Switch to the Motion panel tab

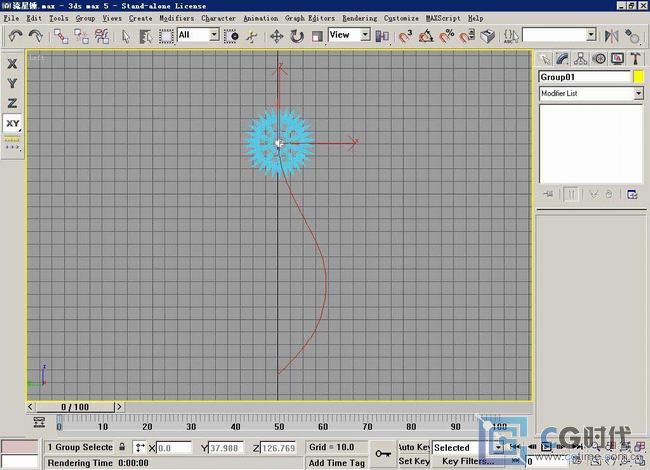pyautogui.click(x=599, y=59)
